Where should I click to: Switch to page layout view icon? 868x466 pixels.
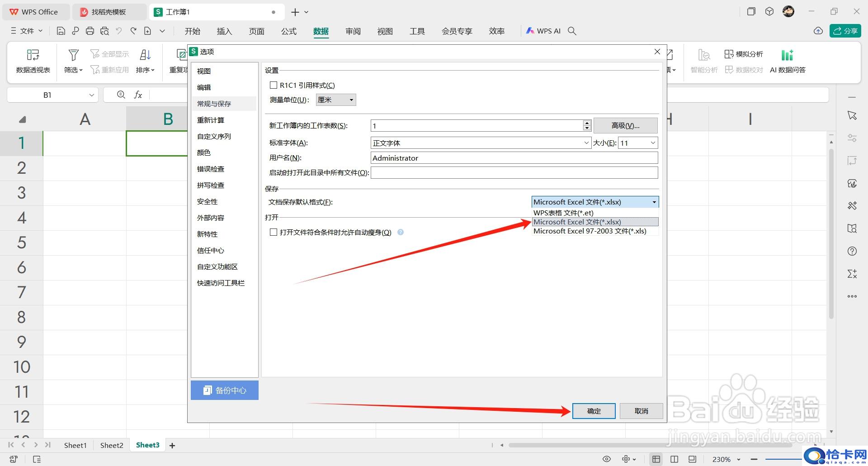(x=674, y=459)
